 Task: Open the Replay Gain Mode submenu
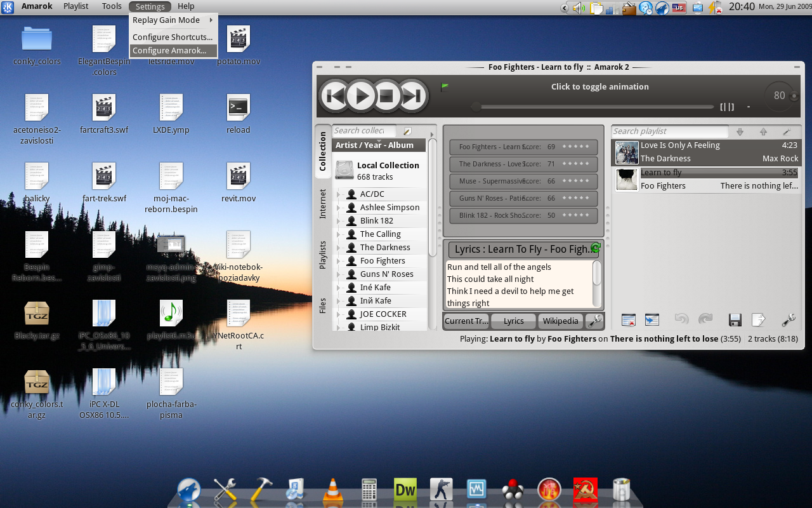(173, 20)
